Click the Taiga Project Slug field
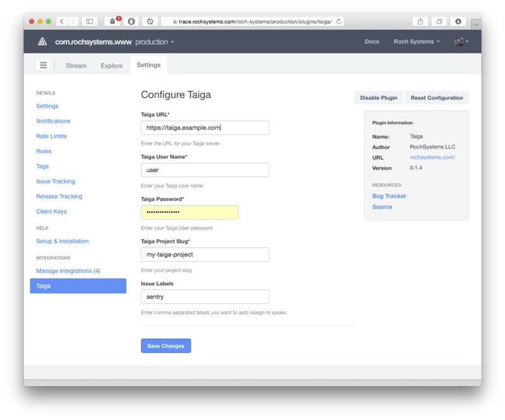505x420 pixels. point(205,255)
